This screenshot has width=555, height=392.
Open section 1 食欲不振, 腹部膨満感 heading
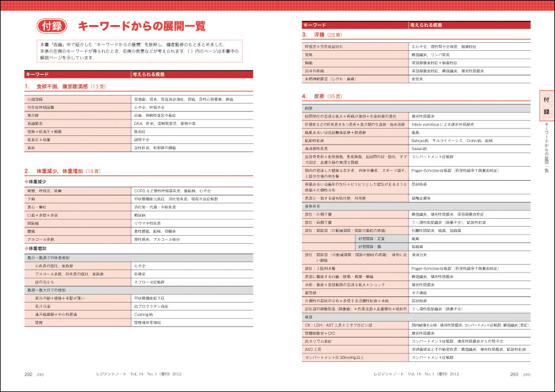66,86
